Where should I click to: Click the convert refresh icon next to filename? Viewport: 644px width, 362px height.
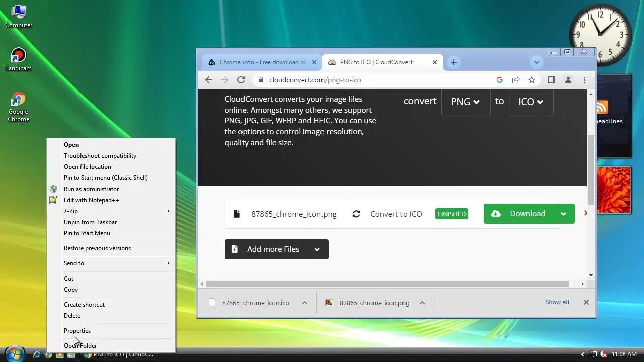tap(356, 214)
